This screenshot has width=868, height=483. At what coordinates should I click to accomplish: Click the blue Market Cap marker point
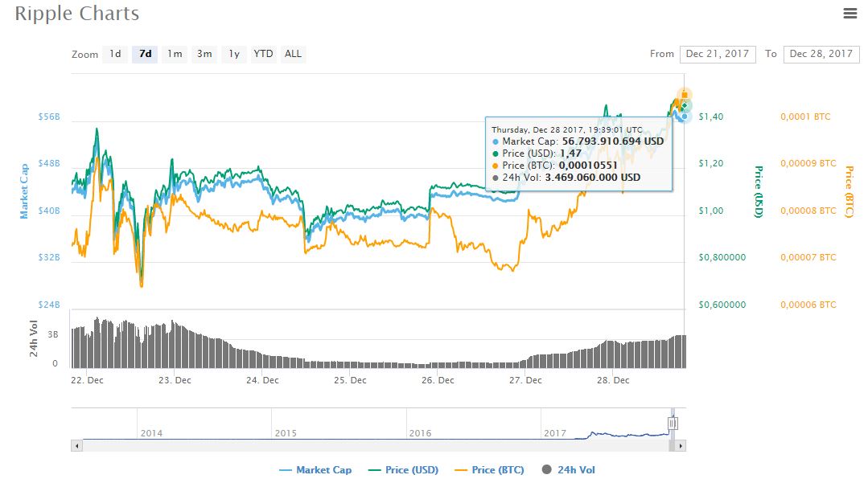coord(685,117)
